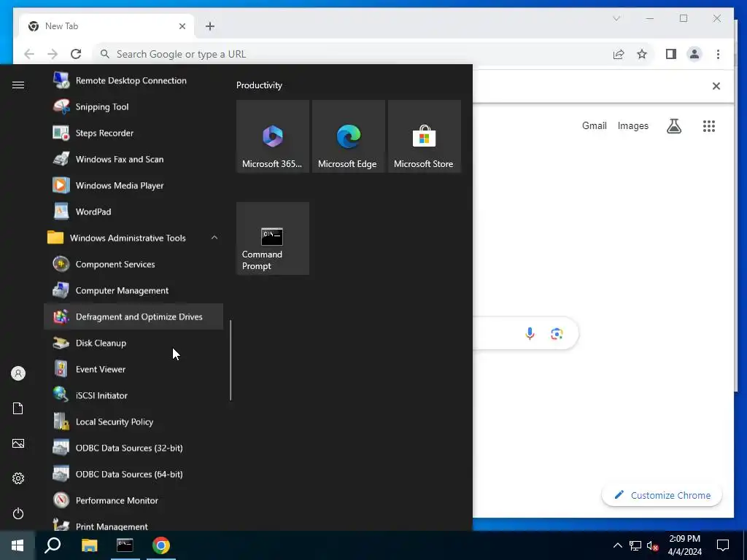Open Documents from the Start sidebar
Image resolution: width=747 pixels, height=560 pixels.
coord(18,408)
